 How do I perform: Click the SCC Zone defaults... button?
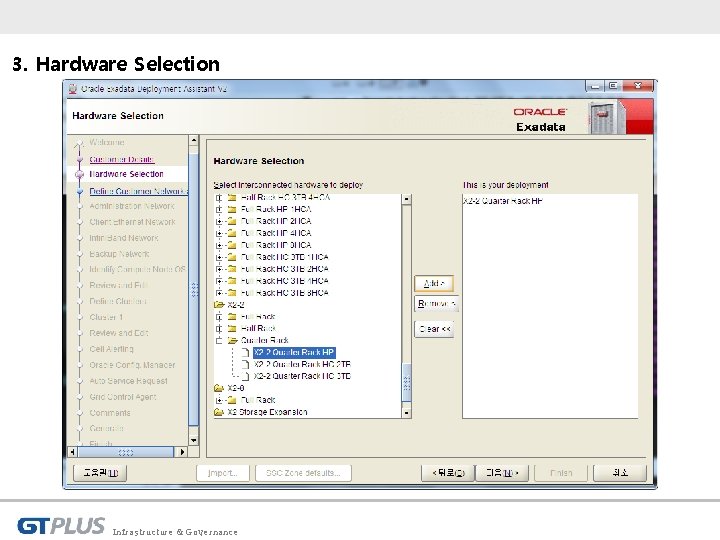pos(304,473)
